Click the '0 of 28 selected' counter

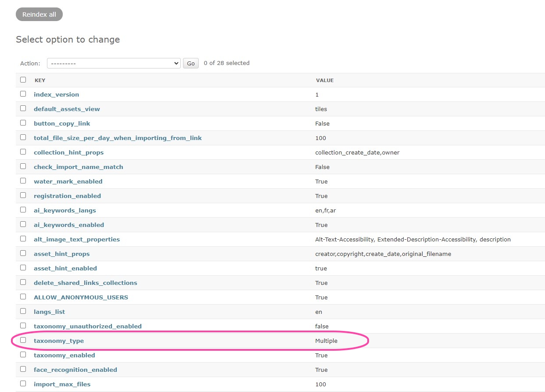(x=227, y=63)
